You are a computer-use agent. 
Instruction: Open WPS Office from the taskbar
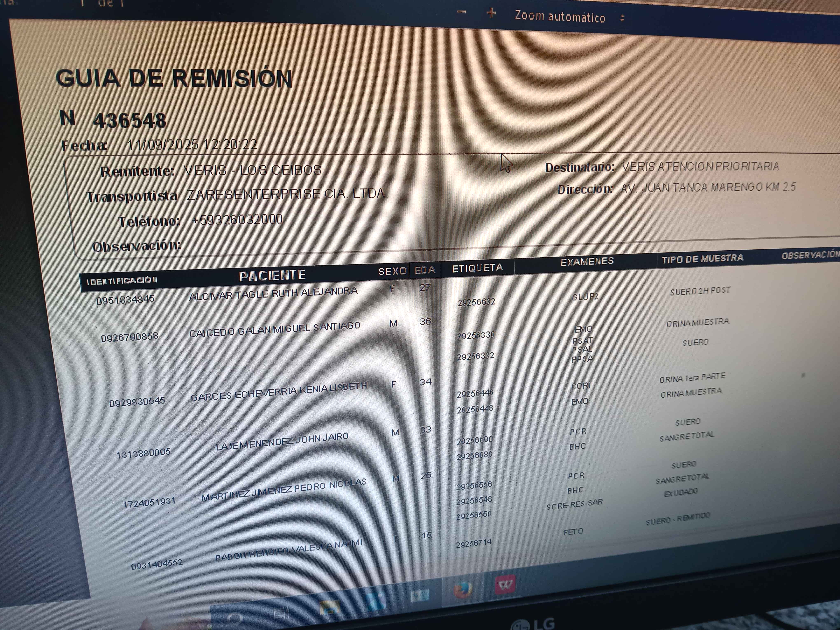pos(505,585)
